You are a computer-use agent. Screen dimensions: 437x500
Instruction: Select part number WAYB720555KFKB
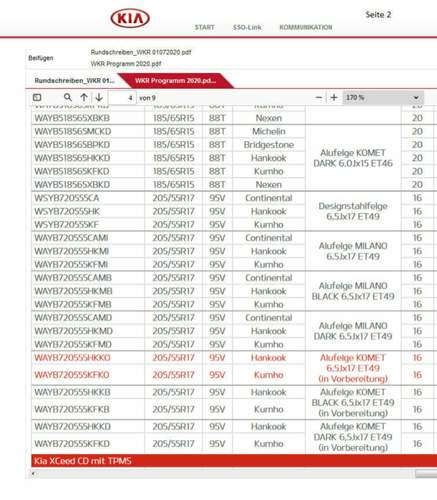click(72, 409)
